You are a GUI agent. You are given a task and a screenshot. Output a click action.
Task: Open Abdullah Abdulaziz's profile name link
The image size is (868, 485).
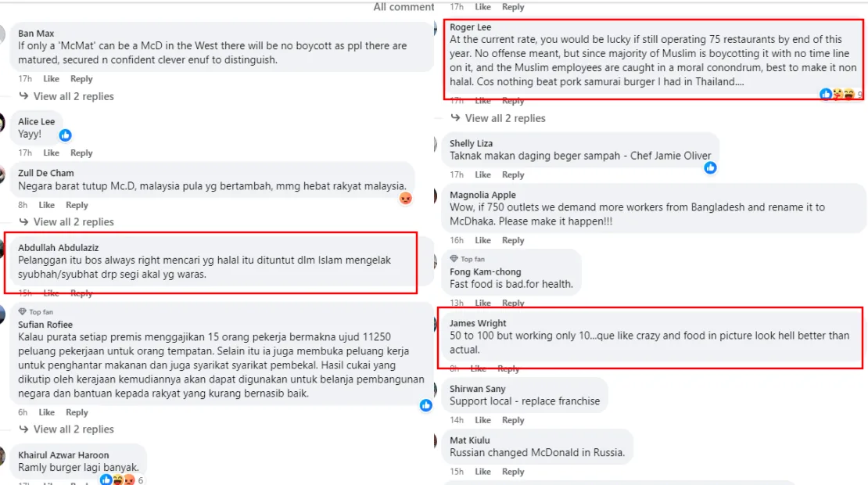pos(58,247)
